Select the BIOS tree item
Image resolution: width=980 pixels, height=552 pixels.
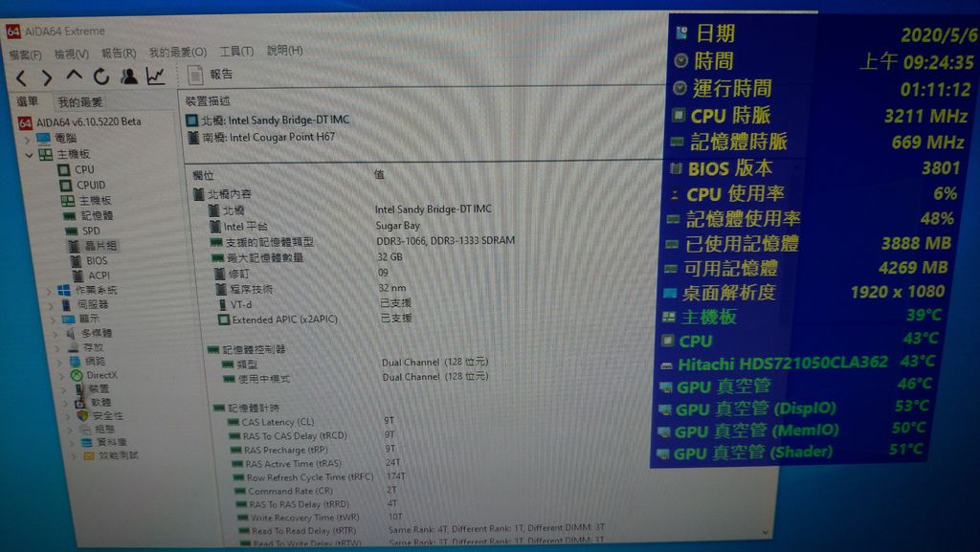[97, 261]
